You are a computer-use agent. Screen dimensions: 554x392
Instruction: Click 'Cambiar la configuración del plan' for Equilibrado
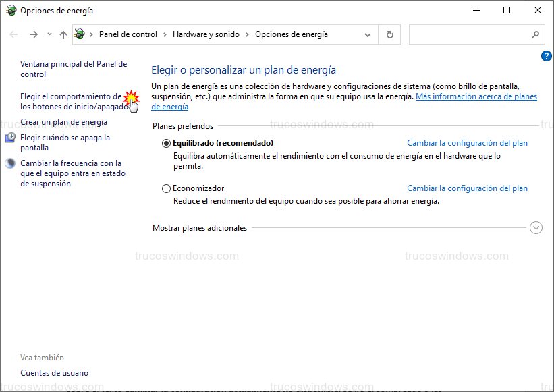(468, 143)
